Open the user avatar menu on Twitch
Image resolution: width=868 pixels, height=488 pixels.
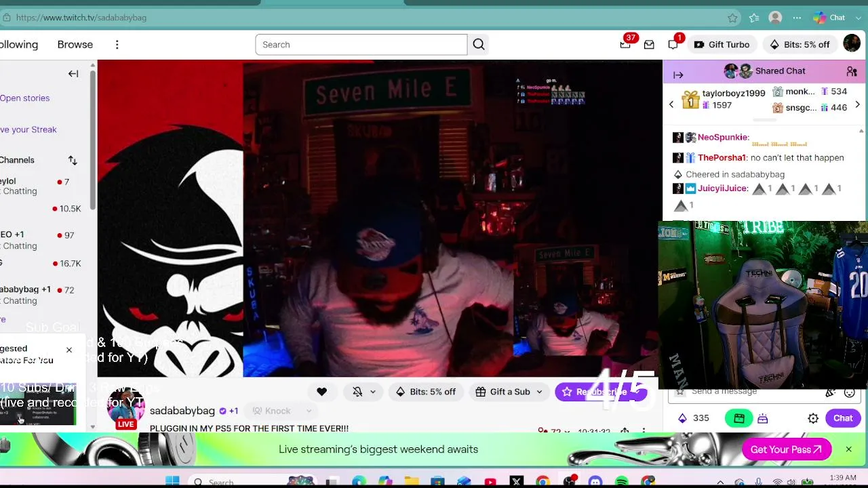pos(852,44)
